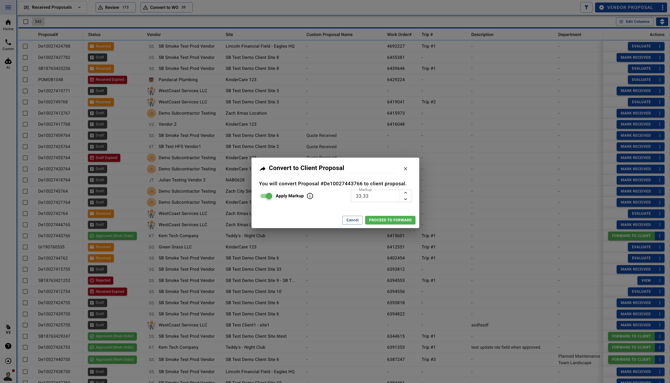The height and width of the screenshot is (383, 670).
Task: Select checkbox for proposal De10027437782
Action: 26,57
